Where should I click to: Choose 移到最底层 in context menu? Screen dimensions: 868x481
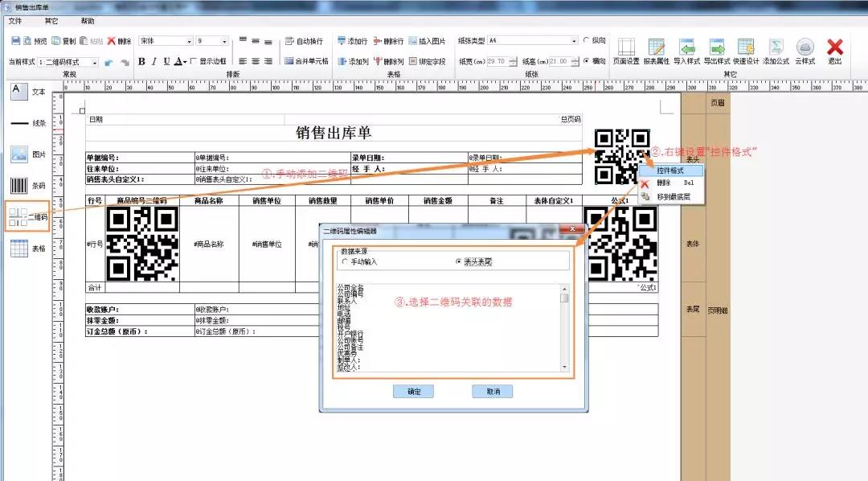tap(670, 197)
